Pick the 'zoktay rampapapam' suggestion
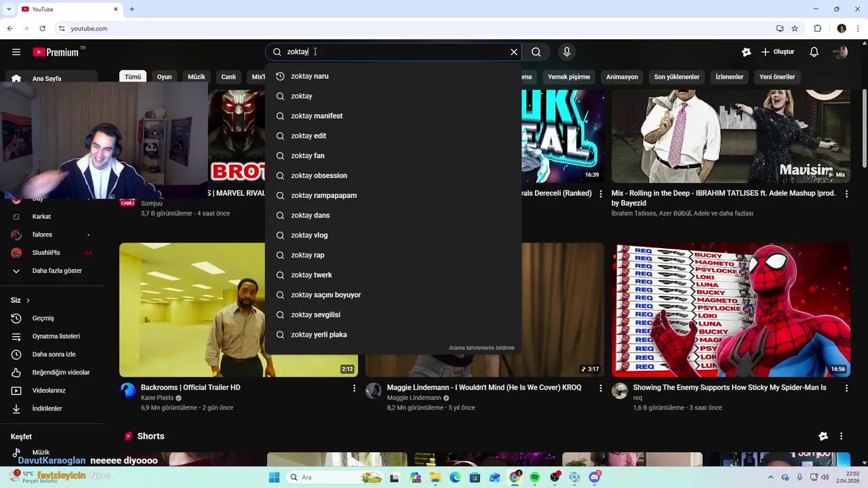 [393, 196]
